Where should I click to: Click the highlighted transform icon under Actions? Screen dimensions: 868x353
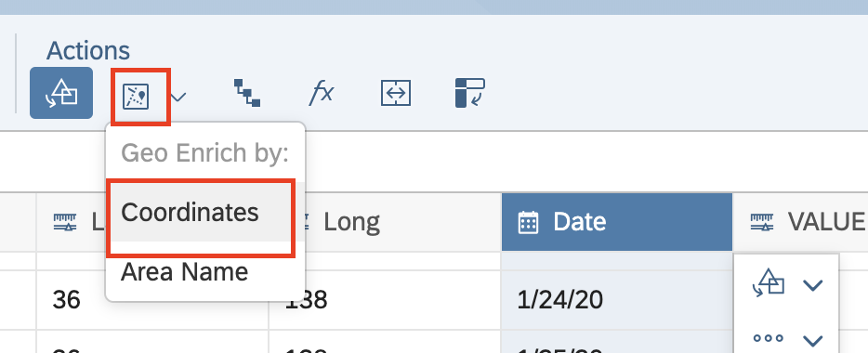coord(61,93)
